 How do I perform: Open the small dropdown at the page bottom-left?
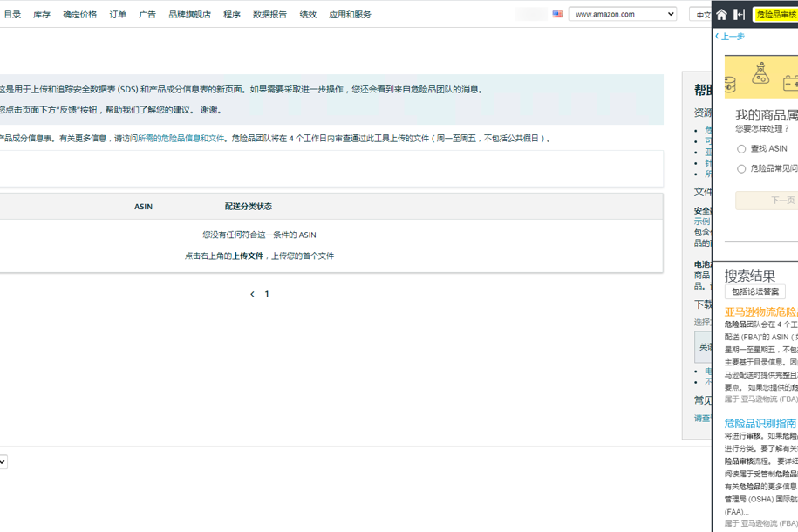click(3, 461)
